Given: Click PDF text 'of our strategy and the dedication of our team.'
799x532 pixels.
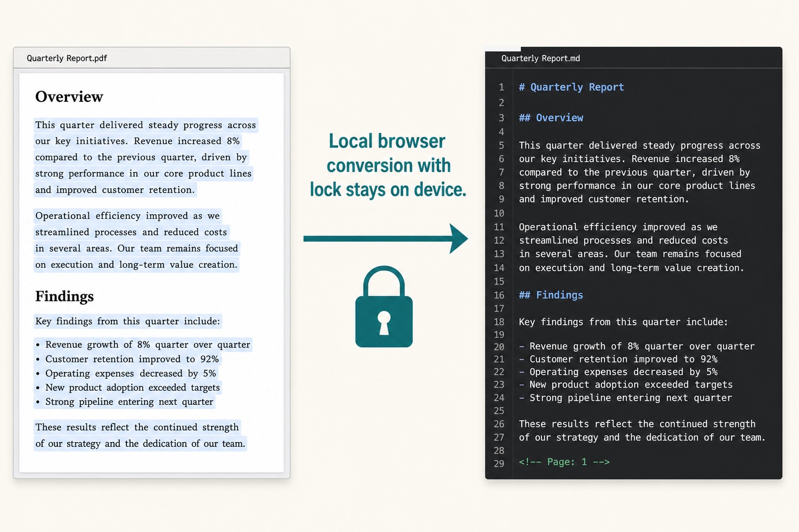Looking at the screenshot, I should 140,444.
